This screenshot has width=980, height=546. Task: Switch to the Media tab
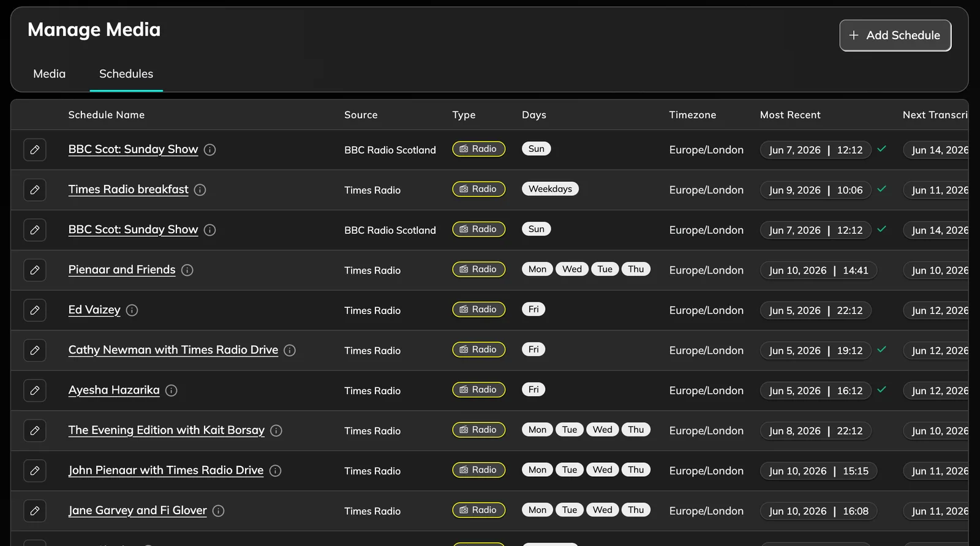(50, 74)
